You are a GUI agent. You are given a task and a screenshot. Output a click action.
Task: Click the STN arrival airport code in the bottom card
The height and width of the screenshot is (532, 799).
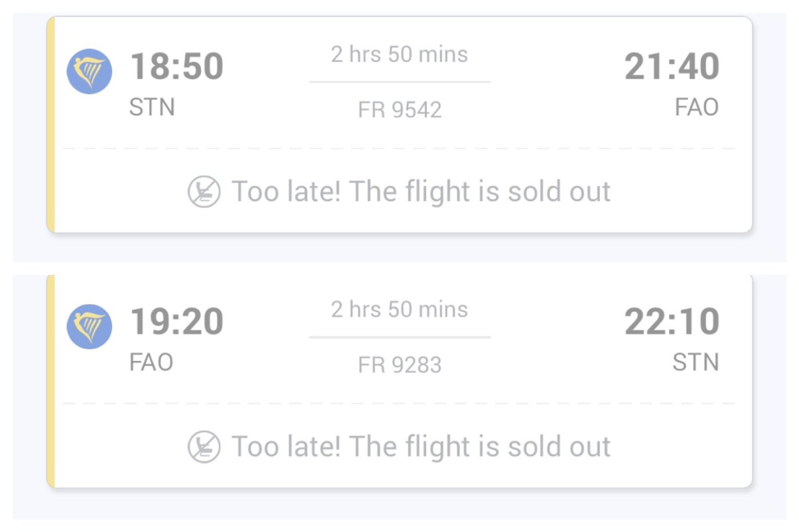click(x=696, y=362)
